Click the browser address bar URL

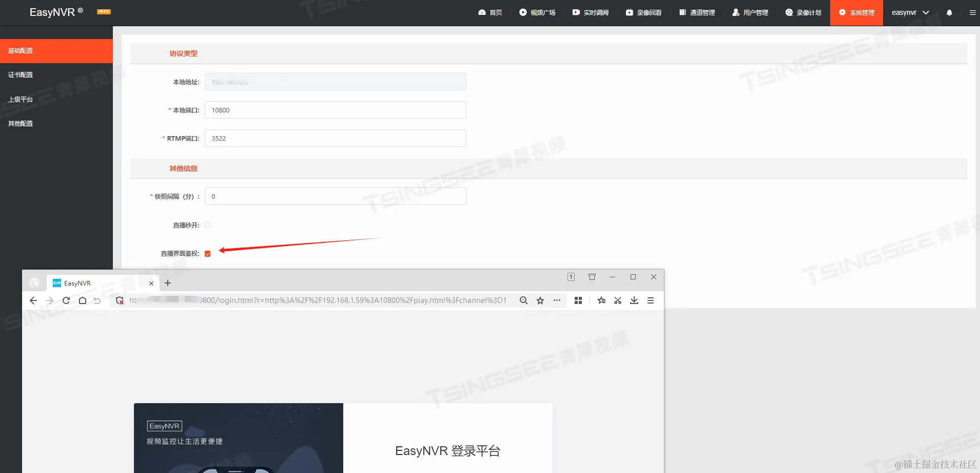tap(318, 300)
